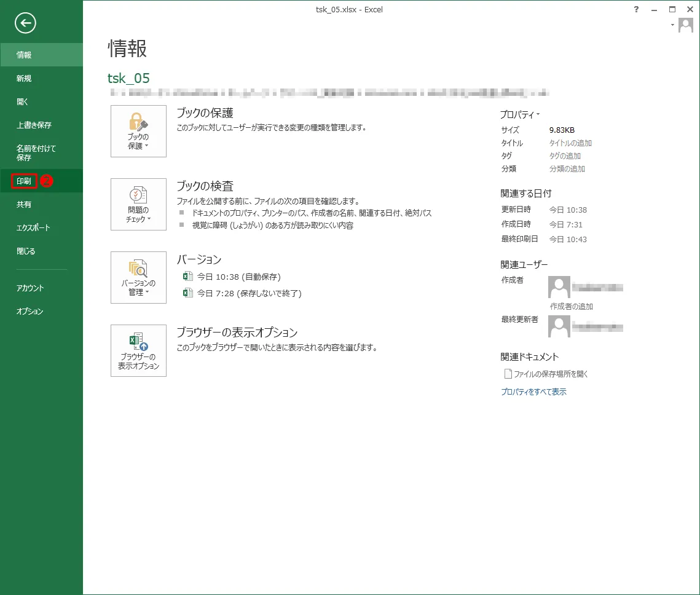Open the 開く menu item

coord(41,102)
